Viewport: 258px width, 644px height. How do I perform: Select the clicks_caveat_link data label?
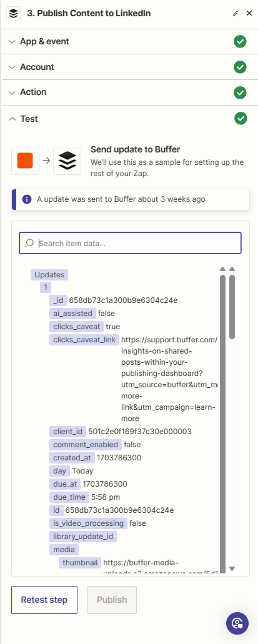84,340
